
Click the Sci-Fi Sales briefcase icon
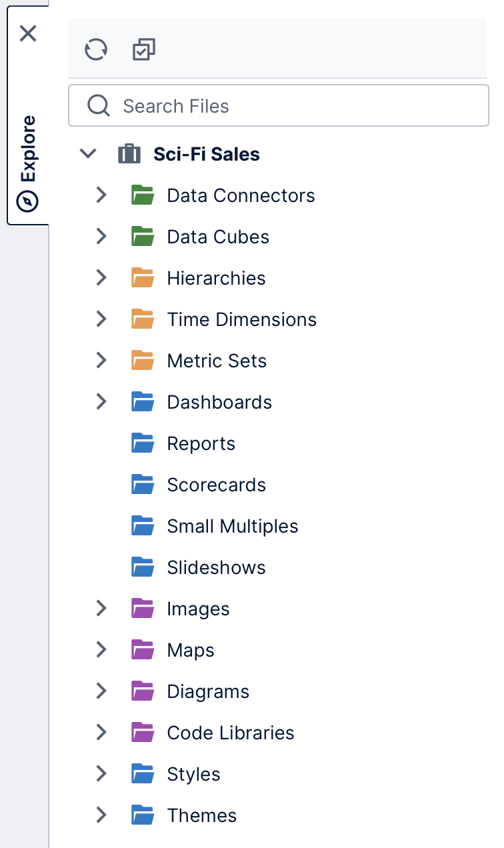pos(129,154)
